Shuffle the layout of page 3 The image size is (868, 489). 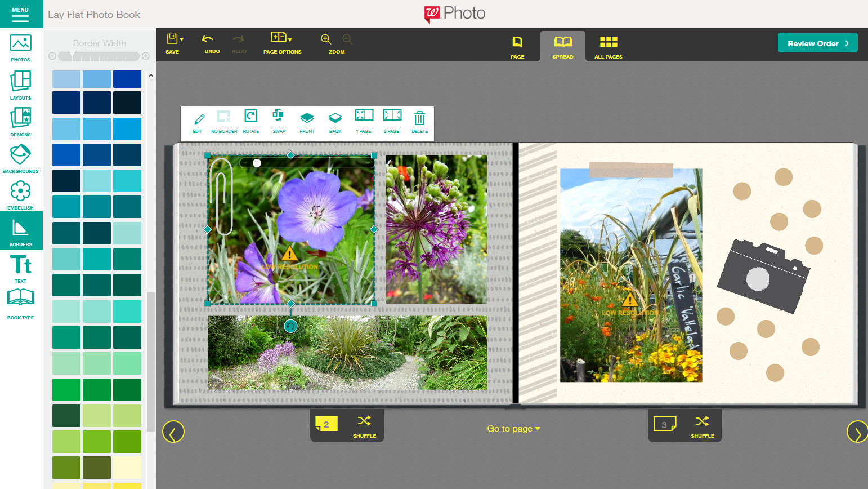pyautogui.click(x=703, y=426)
